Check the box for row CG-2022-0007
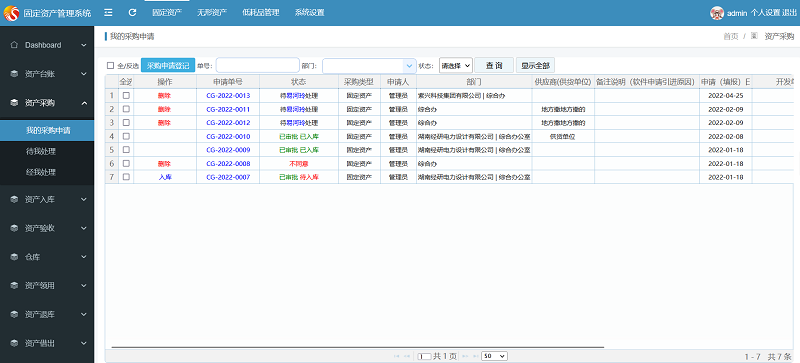Viewport: 800px width, 363px height. 126,177
